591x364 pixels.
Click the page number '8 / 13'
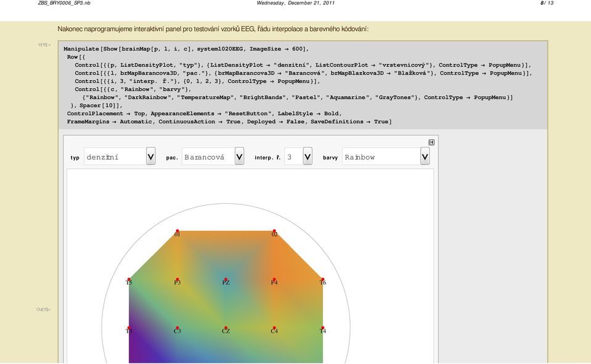tap(547, 3)
